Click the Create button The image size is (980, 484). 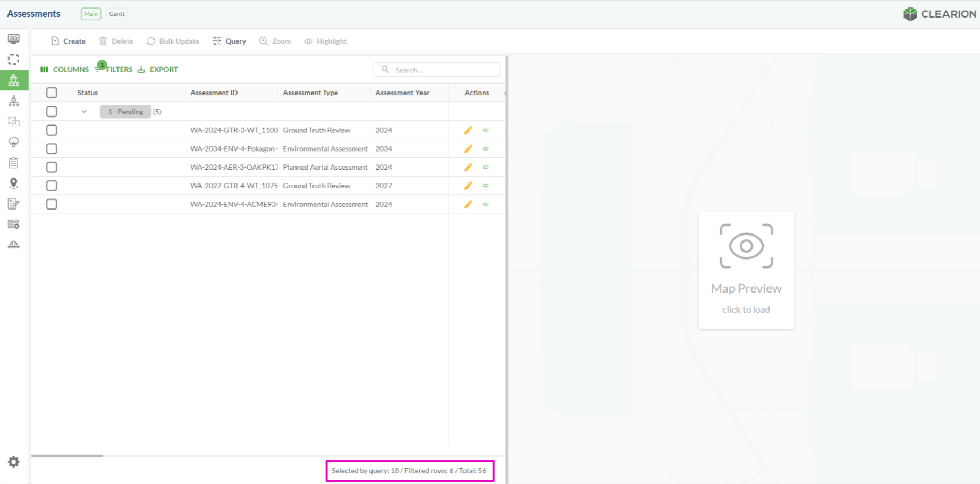coord(68,41)
